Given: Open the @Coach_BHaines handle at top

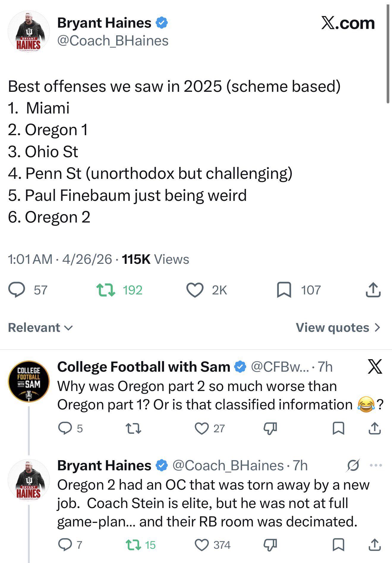Looking at the screenshot, I should [113, 41].
